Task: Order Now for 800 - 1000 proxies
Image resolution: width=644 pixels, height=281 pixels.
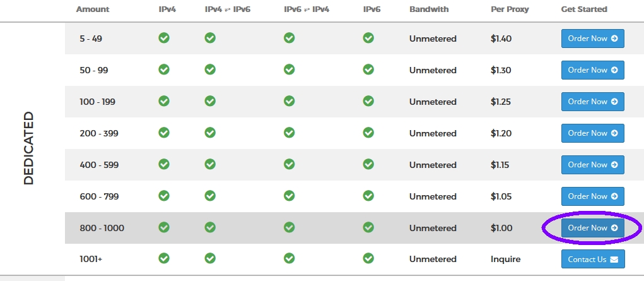Action: click(593, 228)
